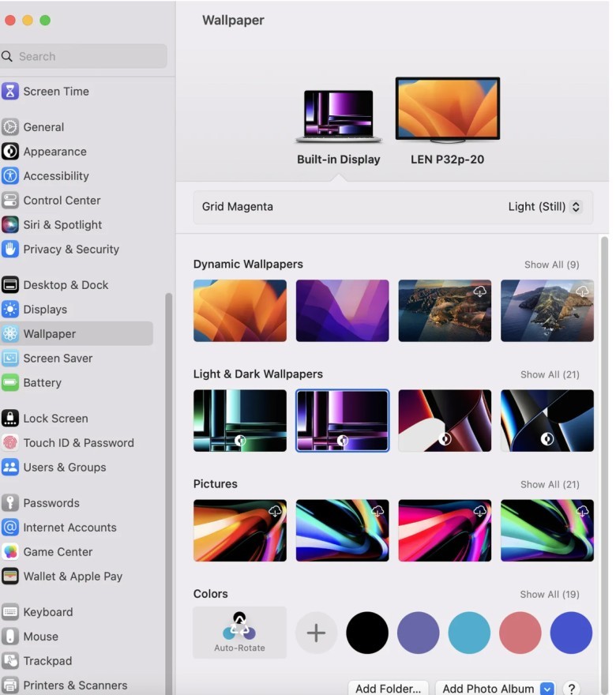Open the Battery settings icon
Viewport: 616px width, 695px height.
pos(10,383)
